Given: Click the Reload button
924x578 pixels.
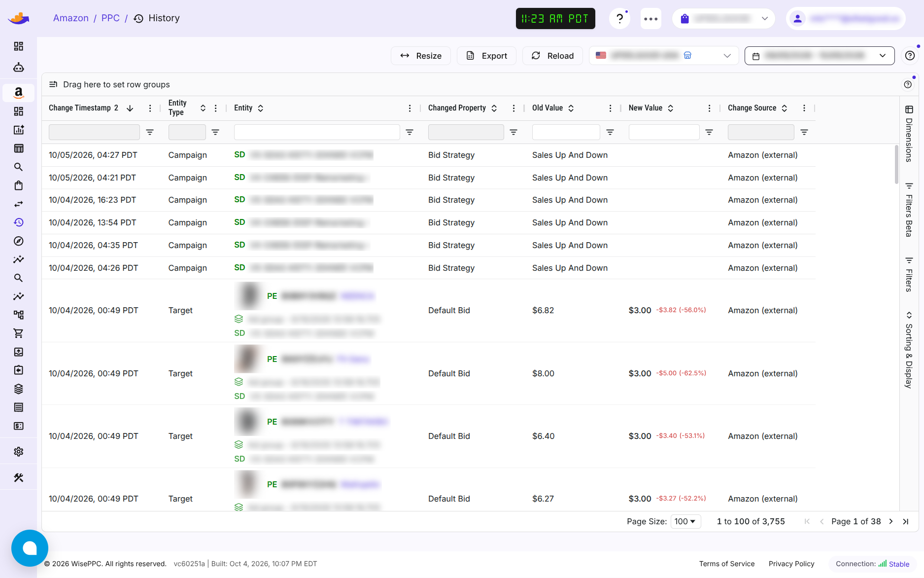Looking at the screenshot, I should pos(552,56).
